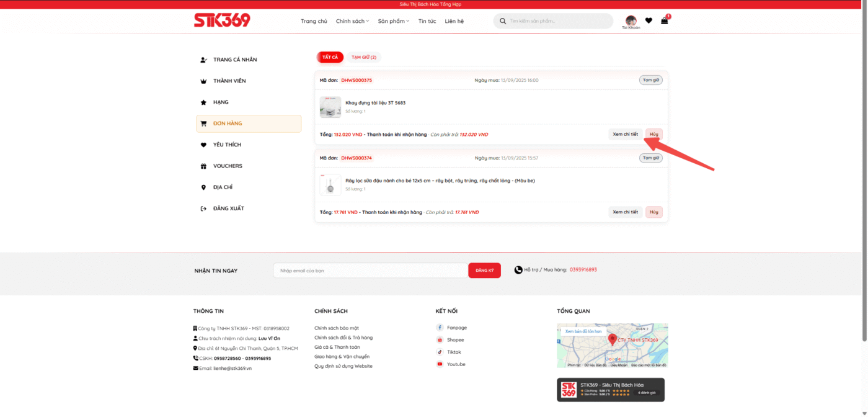
Task: Open the Shopee social link
Action: 455,340
